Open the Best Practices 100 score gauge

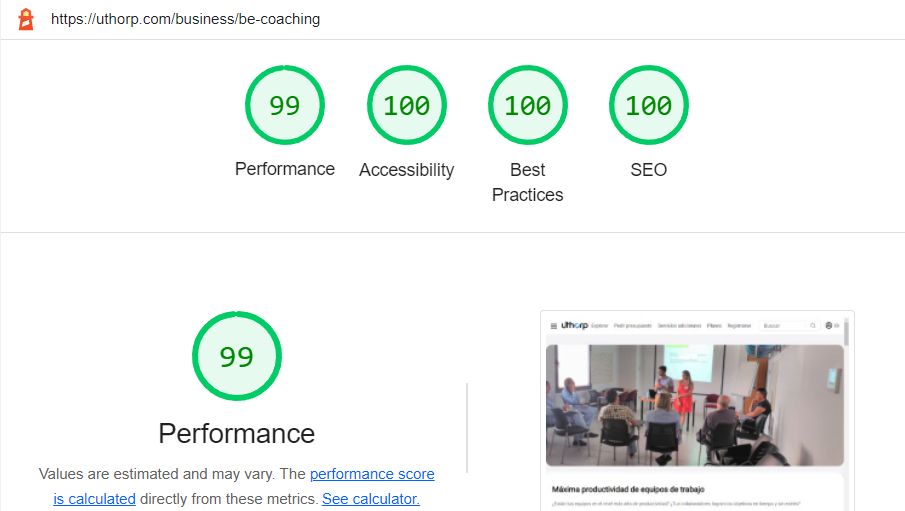528,105
